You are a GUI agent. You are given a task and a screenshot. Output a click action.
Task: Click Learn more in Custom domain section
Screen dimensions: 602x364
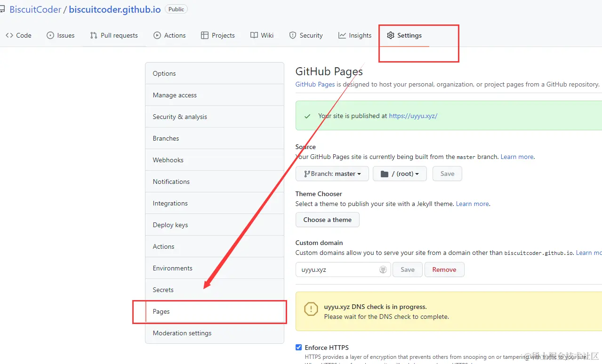coord(589,253)
